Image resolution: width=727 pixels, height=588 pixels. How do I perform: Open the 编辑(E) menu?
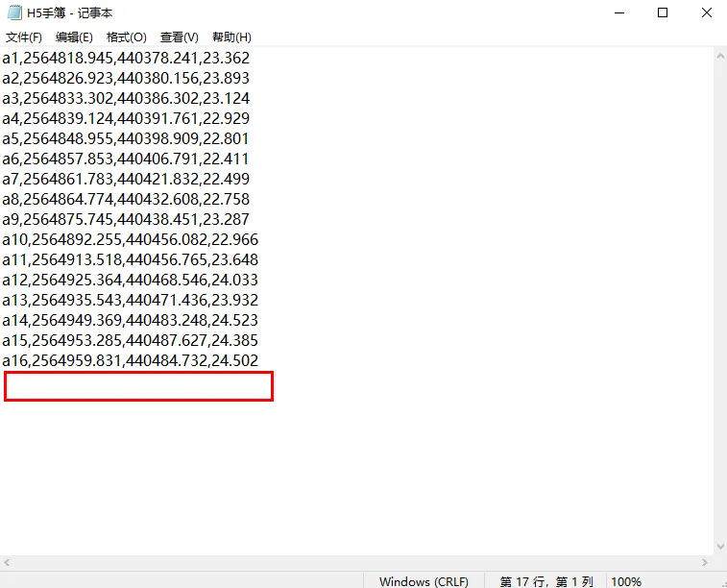pyautogui.click(x=74, y=37)
